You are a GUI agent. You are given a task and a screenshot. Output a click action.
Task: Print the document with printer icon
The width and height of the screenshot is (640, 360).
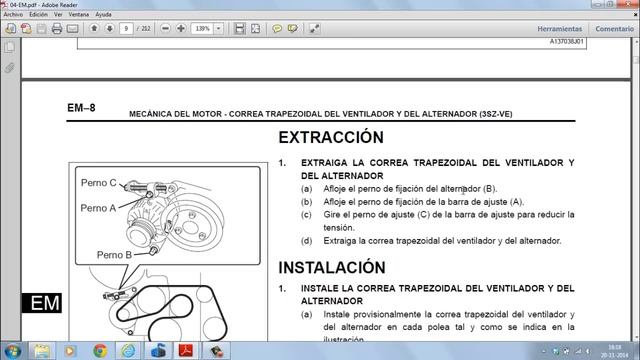coord(57,29)
